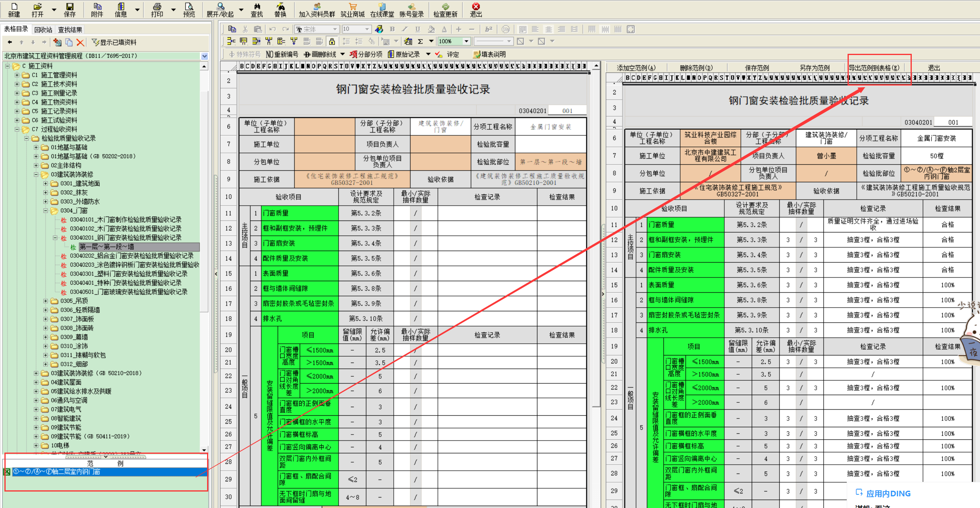Viewport: 980px width, 508px height.
Task: Click the 保存范例 button
Action: point(756,68)
